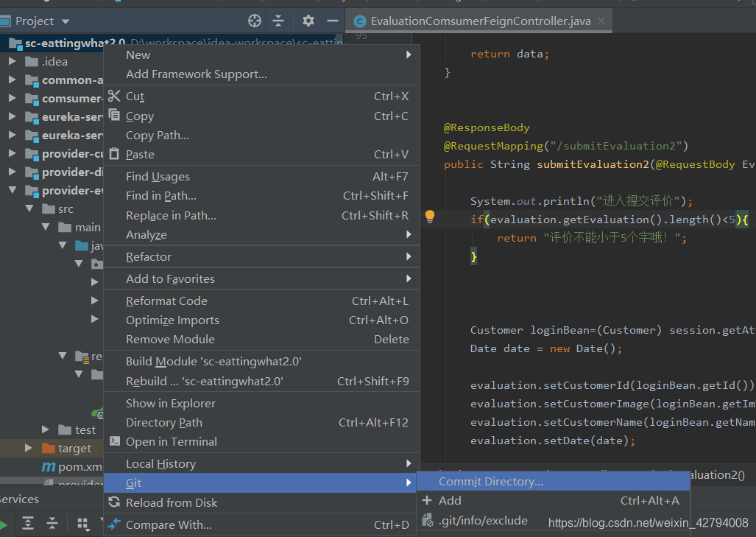This screenshot has width=756, height=537.
Task: Select the EvaluationComsumerFeignController.java editor tab
Action: pos(480,21)
